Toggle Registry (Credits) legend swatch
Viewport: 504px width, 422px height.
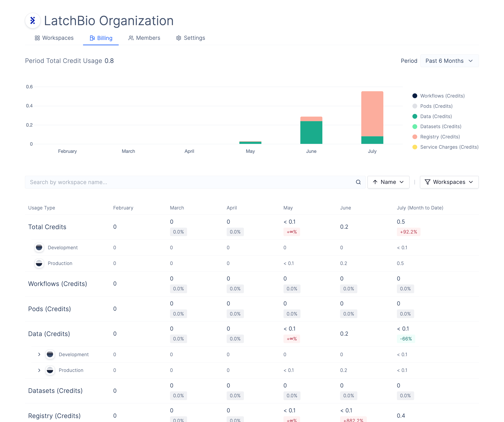414,137
